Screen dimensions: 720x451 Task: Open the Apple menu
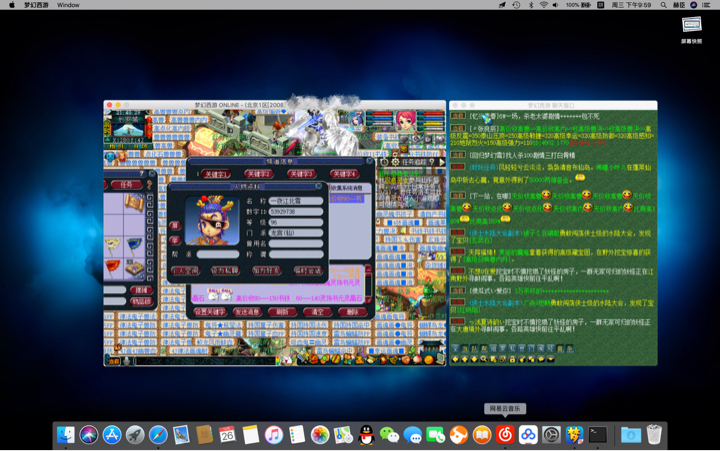click(12, 5)
